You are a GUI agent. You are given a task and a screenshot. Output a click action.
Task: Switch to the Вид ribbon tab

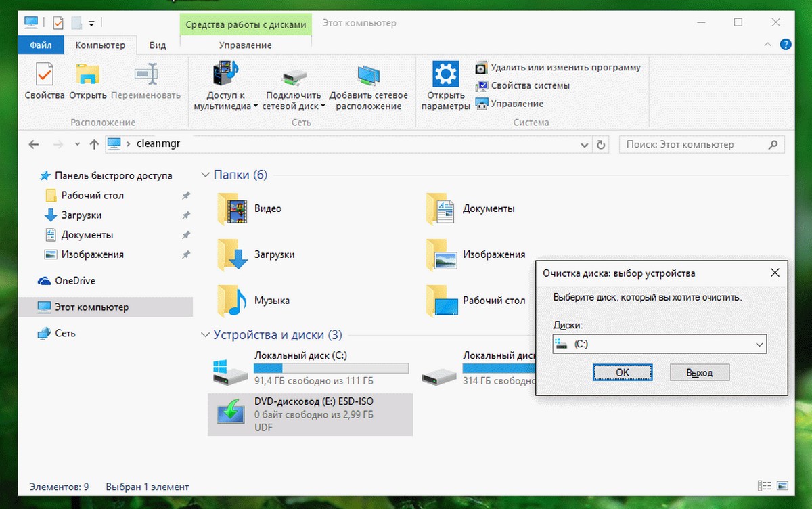click(158, 45)
